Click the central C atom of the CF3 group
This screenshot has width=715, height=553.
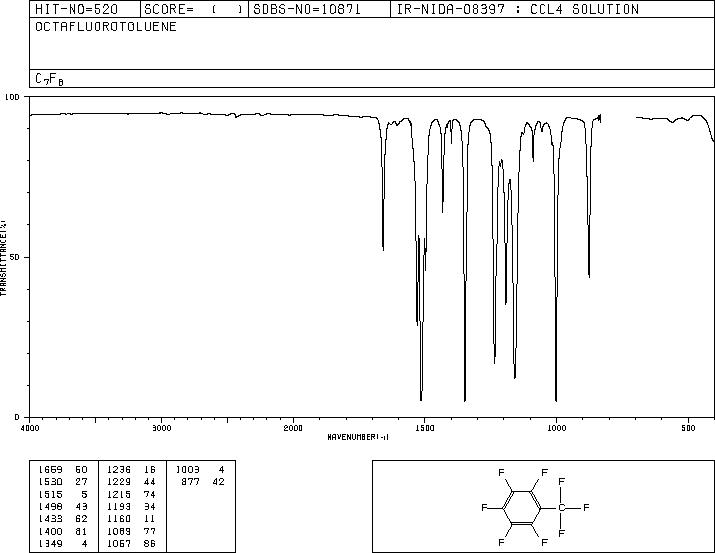pyautogui.click(x=561, y=507)
